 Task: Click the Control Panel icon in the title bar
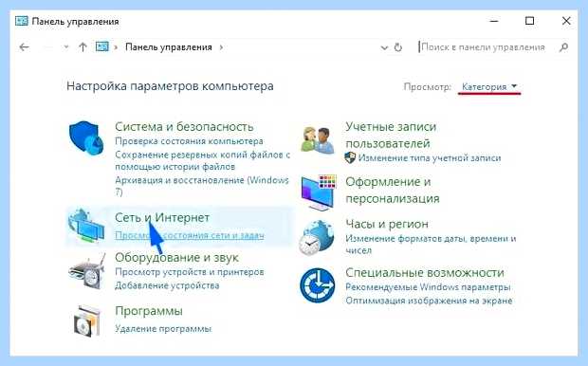coord(22,21)
